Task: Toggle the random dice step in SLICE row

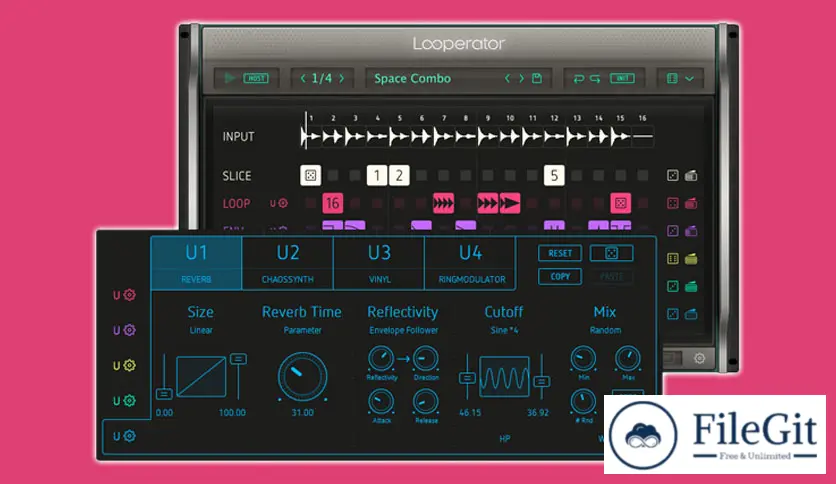Action: pyautogui.click(x=310, y=175)
